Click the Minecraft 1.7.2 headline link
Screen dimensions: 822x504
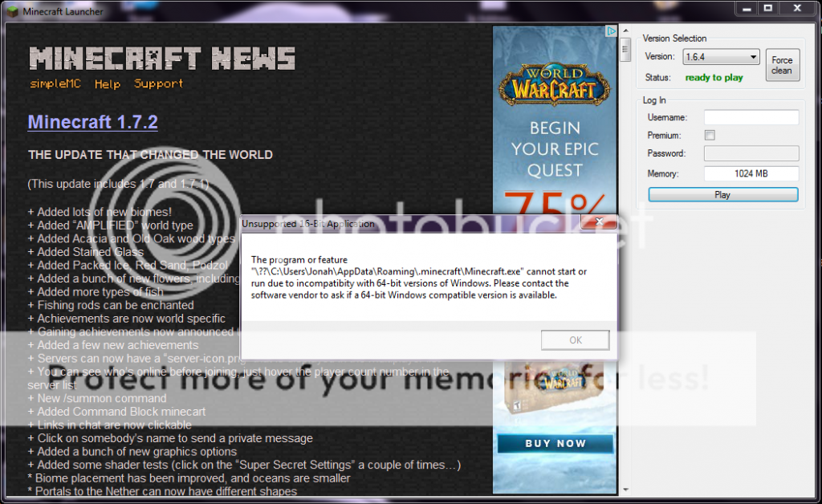pyautogui.click(x=92, y=122)
